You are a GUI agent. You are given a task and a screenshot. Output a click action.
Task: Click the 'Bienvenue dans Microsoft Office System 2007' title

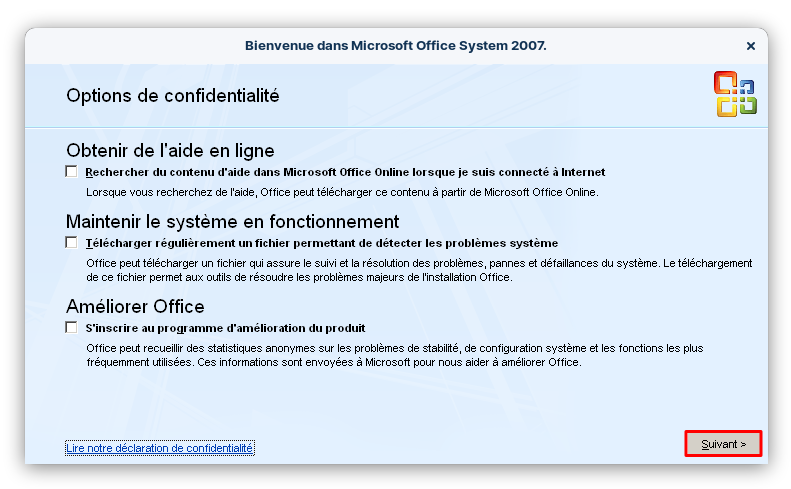(396, 46)
